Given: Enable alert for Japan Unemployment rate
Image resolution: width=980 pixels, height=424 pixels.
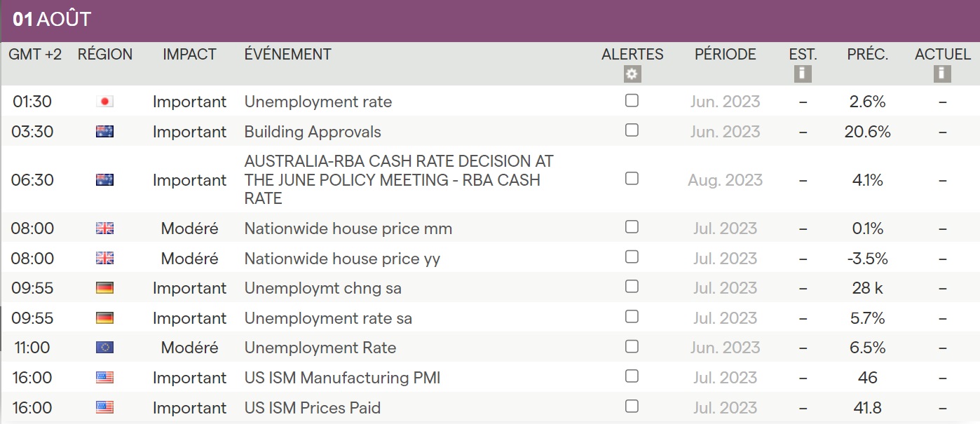Looking at the screenshot, I should 632,101.
